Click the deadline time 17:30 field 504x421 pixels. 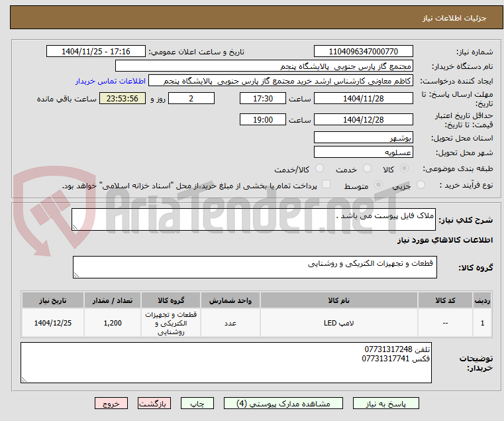point(263,98)
